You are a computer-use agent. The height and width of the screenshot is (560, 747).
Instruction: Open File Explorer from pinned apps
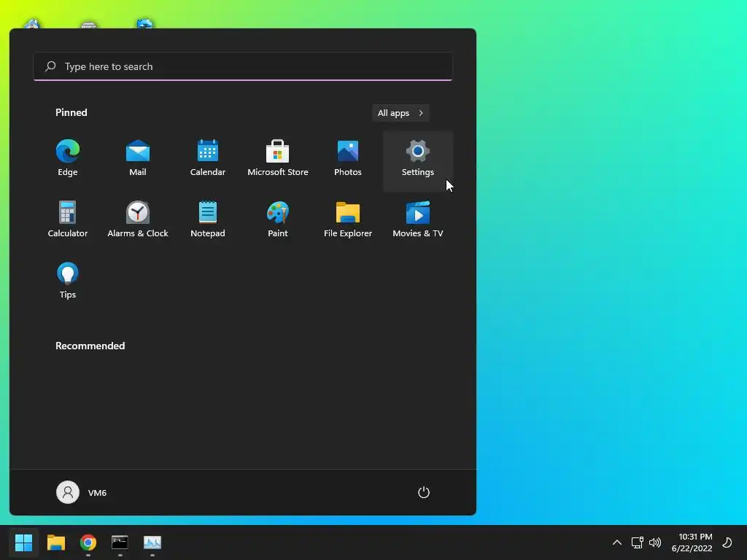348,220
